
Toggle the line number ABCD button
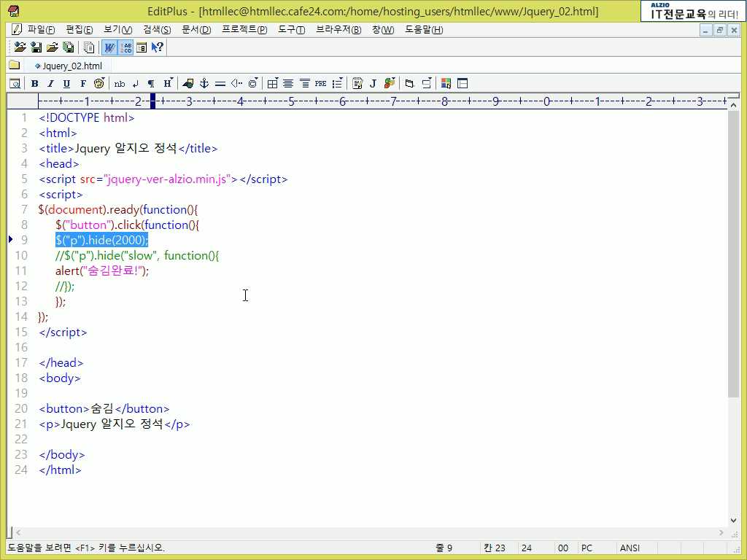(125, 47)
